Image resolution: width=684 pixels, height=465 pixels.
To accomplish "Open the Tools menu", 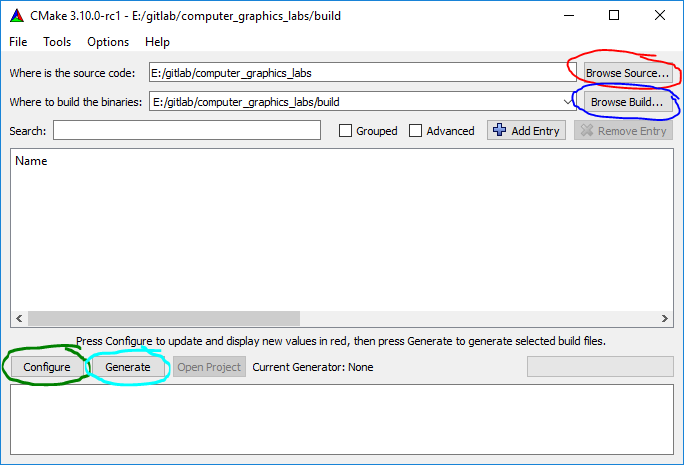I will pyautogui.click(x=57, y=42).
